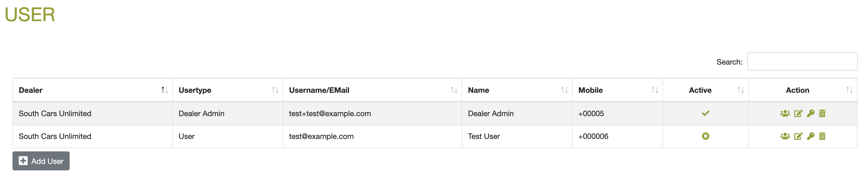This screenshot has height=178, width=868.
Task: Open groups icon for Test User row
Action: pos(785,136)
